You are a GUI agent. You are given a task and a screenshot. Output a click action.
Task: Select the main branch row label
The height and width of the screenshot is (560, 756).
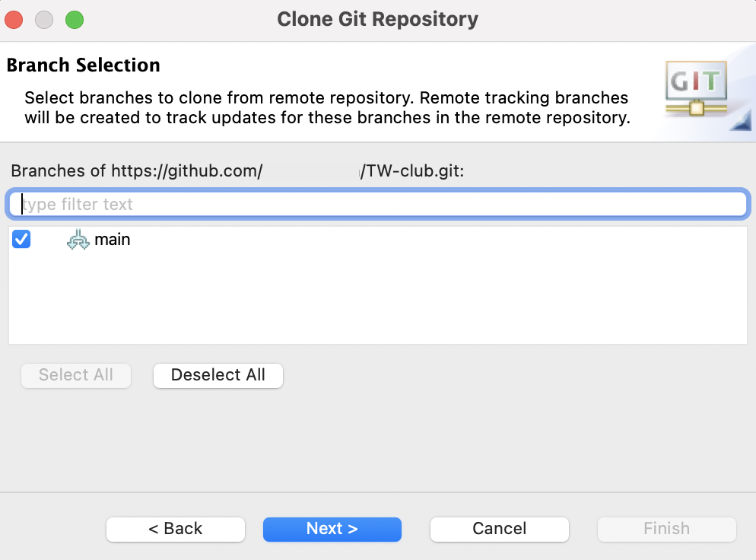[113, 240]
